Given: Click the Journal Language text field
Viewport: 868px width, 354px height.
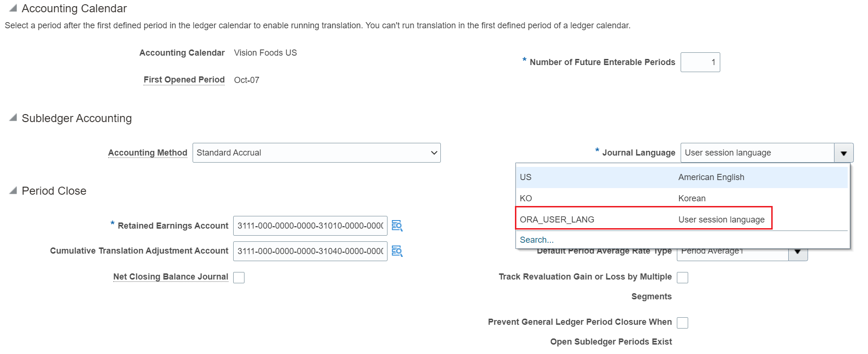Looking at the screenshot, I should (x=757, y=153).
